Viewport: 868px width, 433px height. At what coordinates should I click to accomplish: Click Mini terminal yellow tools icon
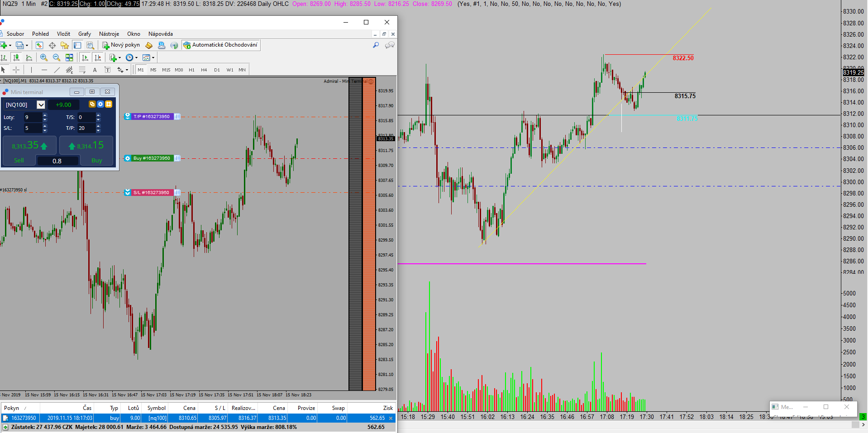pos(109,104)
